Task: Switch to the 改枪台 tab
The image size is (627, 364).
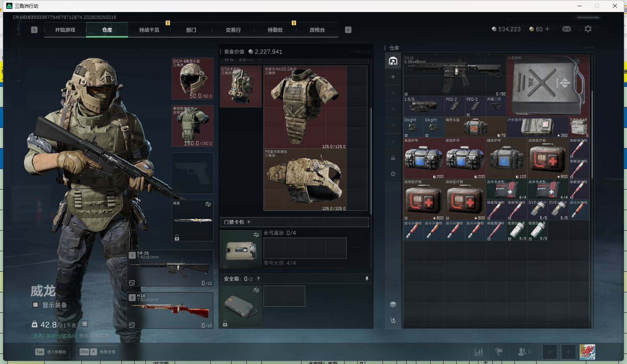Action: tap(317, 30)
